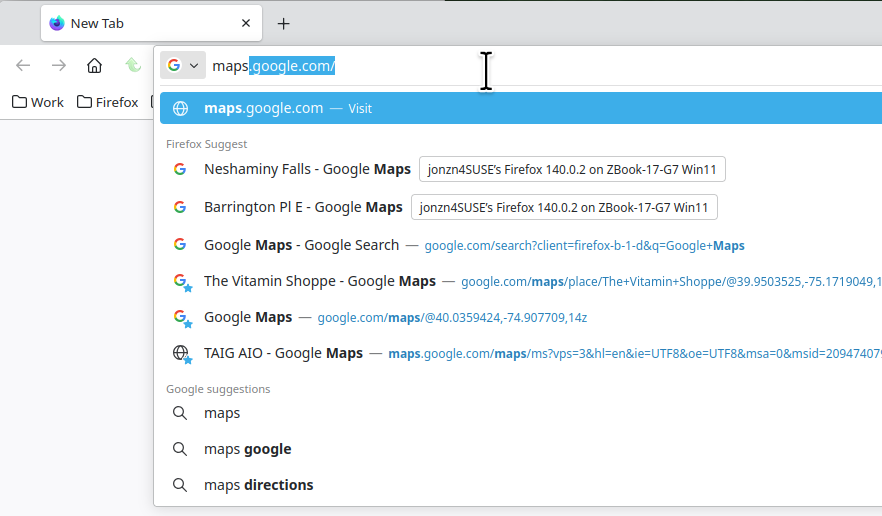The width and height of the screenshot is (882, 516).
Task: Click magnifier icon beside 'maps google'
Action: pyautogui.click(x=180, y=449)
